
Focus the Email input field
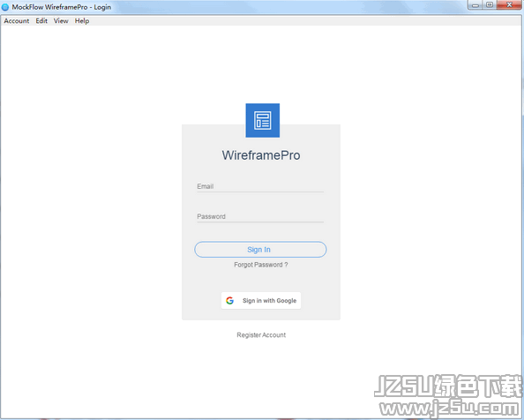(260, 186)
